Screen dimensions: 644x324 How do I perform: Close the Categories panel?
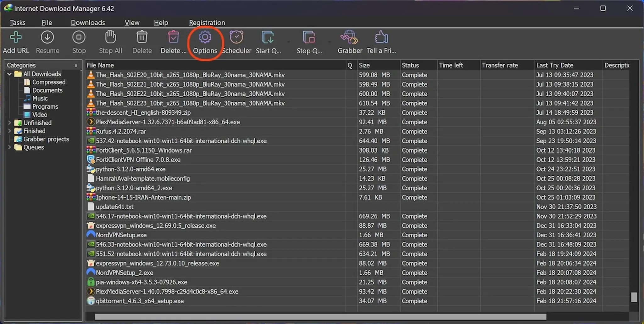(x=76, y=65)
